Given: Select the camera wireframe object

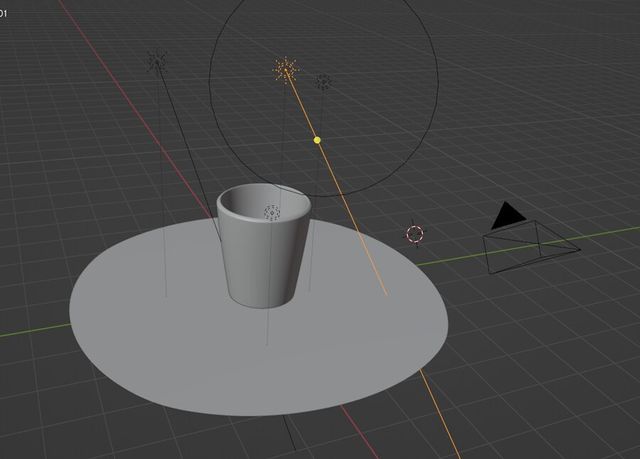Looking at the screenshot, I should click(x=530, y=246).
